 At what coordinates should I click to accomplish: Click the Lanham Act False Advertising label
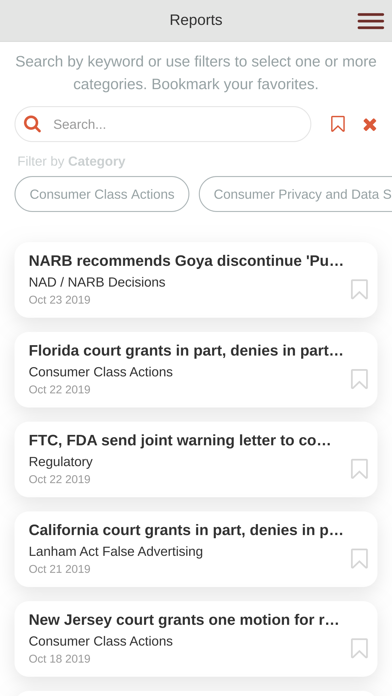point(115,551)
